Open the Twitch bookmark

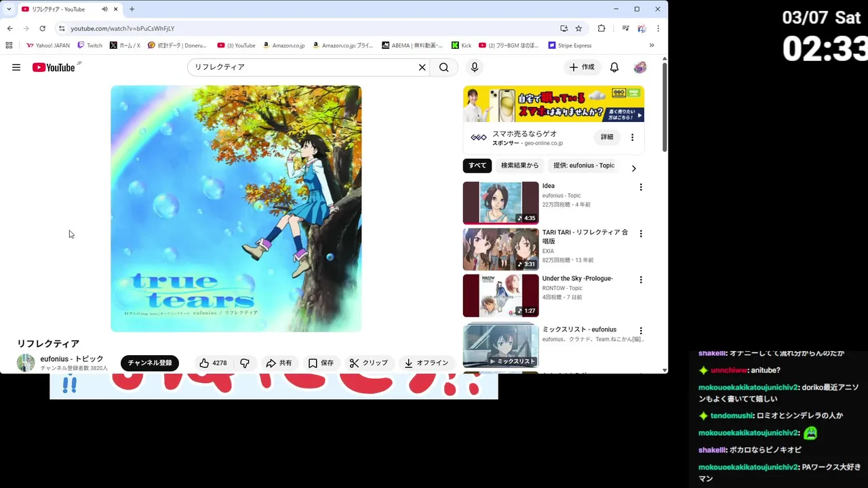tap(90, 45)
